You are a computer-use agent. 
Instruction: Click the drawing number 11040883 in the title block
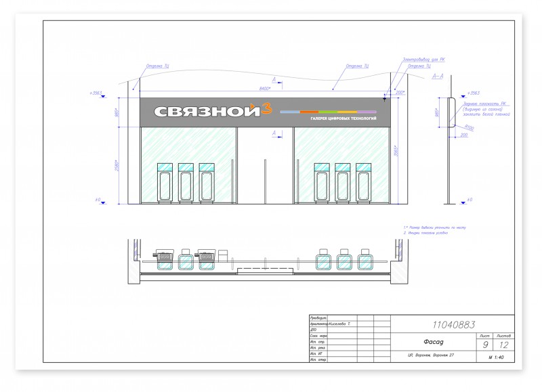click(453, 325)
